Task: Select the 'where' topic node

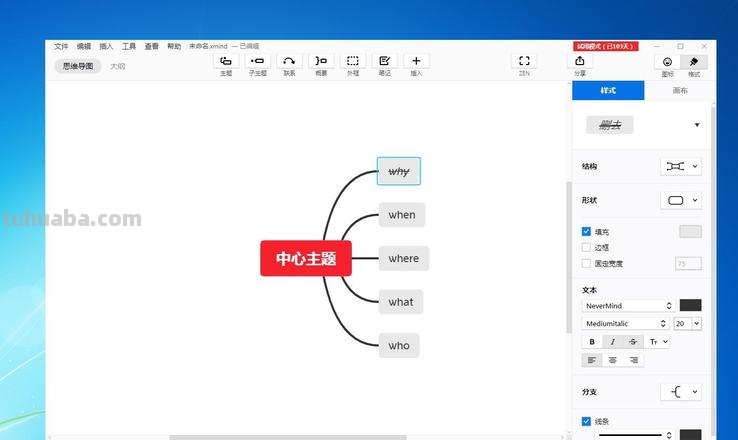Action: pyautogui.click(x=404, y=258)
